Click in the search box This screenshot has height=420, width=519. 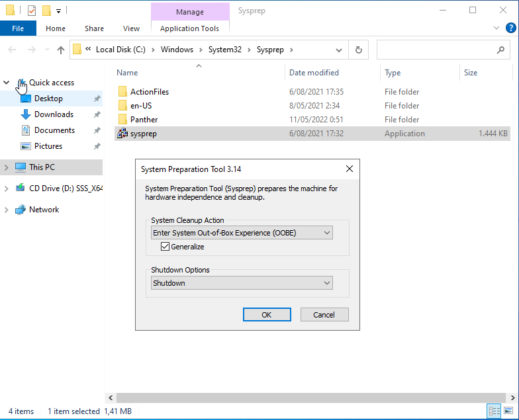pos(444,50)
